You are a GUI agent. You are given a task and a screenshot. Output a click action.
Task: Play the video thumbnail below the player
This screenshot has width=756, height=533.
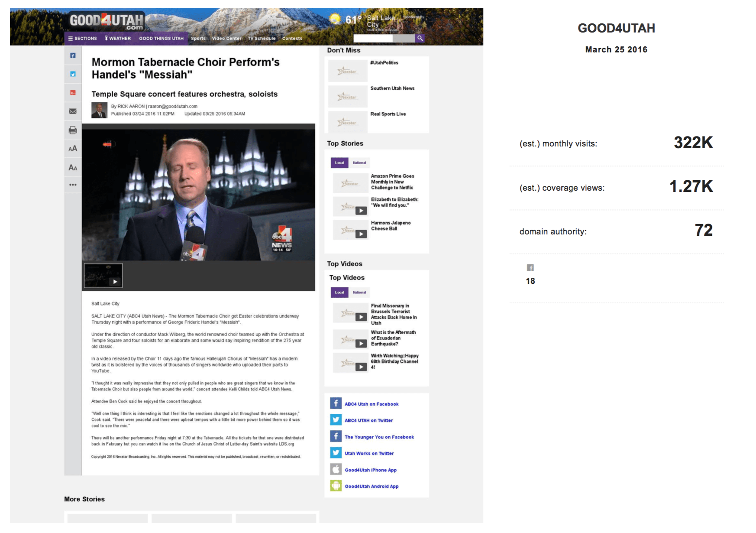point(103,276)
